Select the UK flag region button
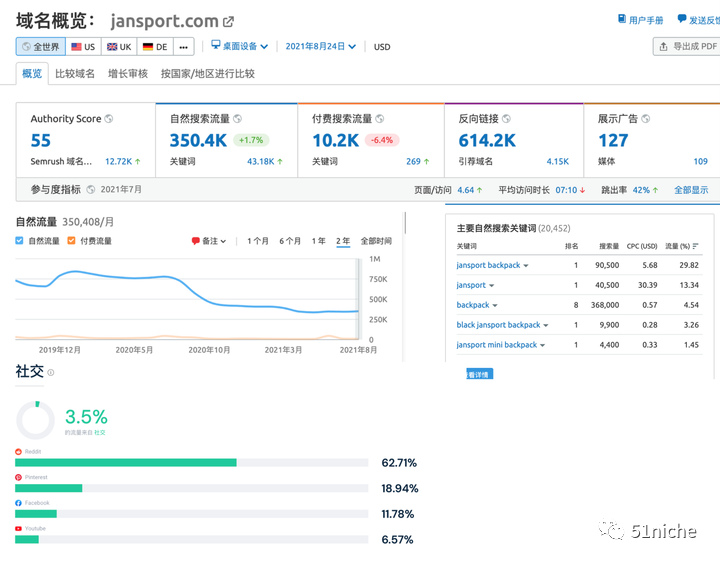This screenshot has height=561, width=720. point(119,47)
